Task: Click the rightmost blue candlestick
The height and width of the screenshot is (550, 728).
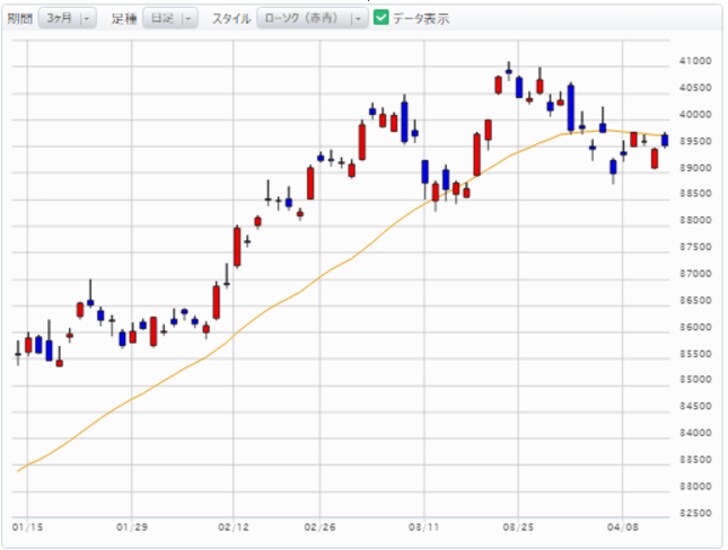Action: [665, 141]
